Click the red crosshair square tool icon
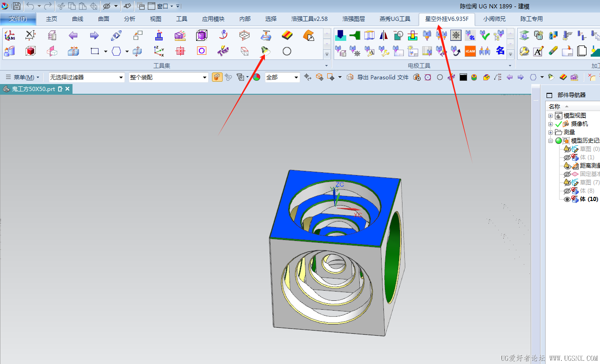 pos(180,51)
